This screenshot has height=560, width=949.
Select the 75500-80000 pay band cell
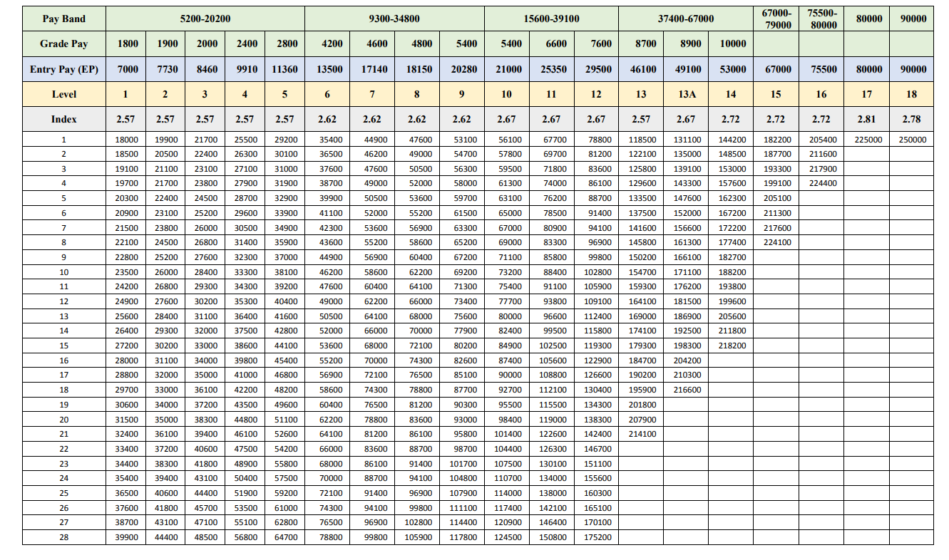pyautogui.click(x=821, y=19)
